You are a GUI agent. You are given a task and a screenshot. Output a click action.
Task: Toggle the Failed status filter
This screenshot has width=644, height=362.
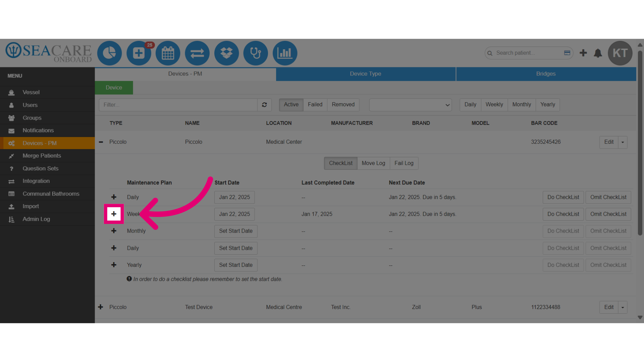pos(315,105)
